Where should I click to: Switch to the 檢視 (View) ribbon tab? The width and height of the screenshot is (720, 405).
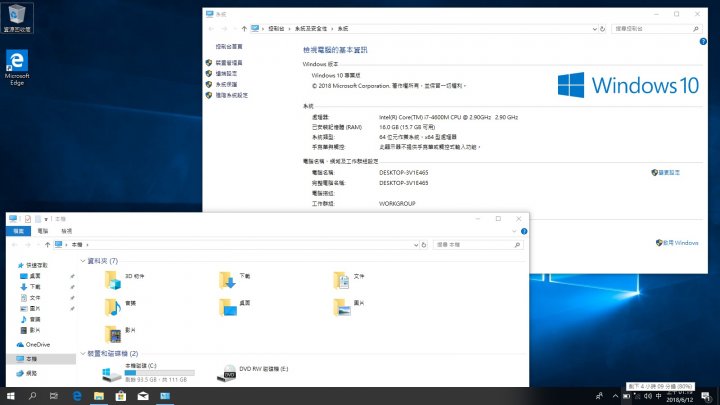point(67,231)
